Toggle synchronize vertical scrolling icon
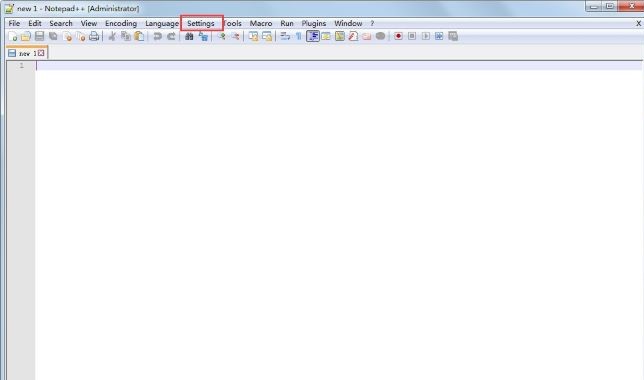Viewport: 644px width, 380px height. click(253, 36)
